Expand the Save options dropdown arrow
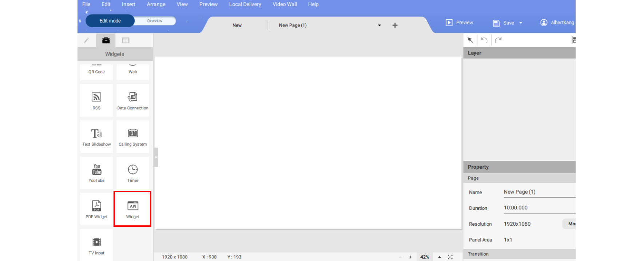This screenshot has width=644, height=261. click(x=521, y=23)
